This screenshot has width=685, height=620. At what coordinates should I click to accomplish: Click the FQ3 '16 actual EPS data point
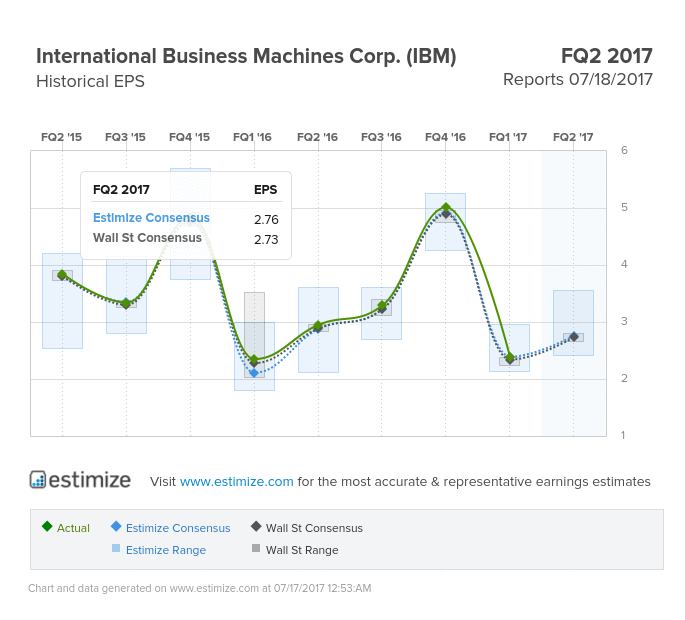(x=382, y=305)
